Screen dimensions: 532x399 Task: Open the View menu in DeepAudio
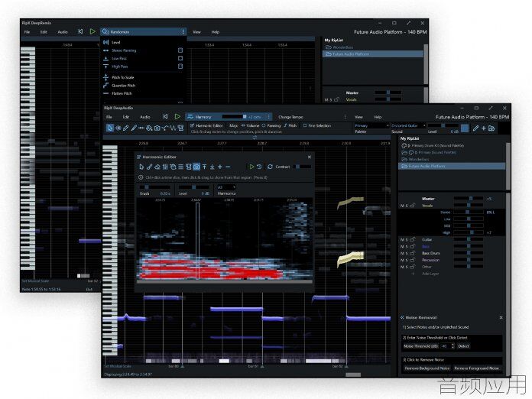(358, 117)
